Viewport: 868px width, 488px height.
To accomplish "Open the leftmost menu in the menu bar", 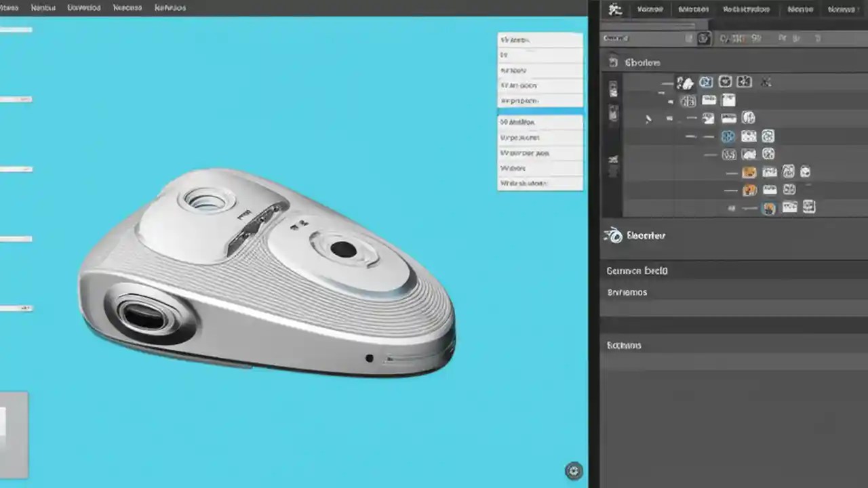I will click(9, 7).
